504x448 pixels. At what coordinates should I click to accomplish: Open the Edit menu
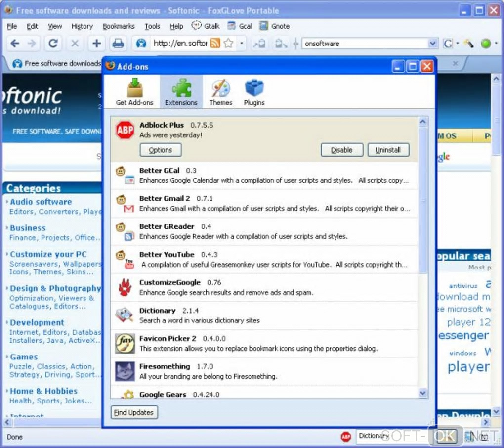32,26
